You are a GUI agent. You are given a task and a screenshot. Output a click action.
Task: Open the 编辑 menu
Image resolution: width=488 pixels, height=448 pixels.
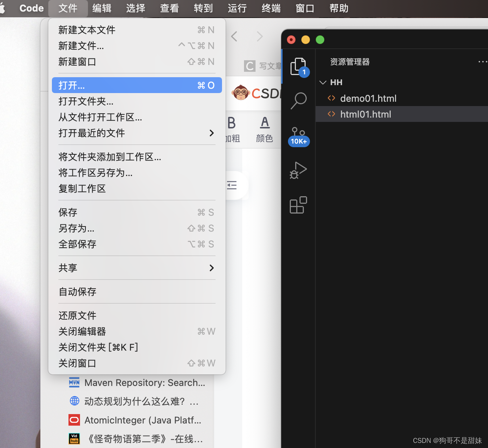tap(102, 8)
